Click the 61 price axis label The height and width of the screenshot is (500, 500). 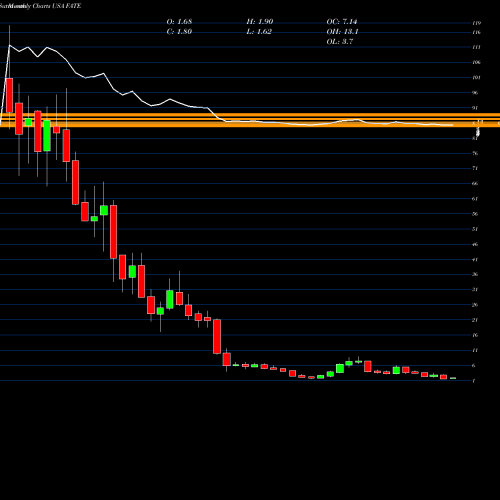tap(475, 199)
